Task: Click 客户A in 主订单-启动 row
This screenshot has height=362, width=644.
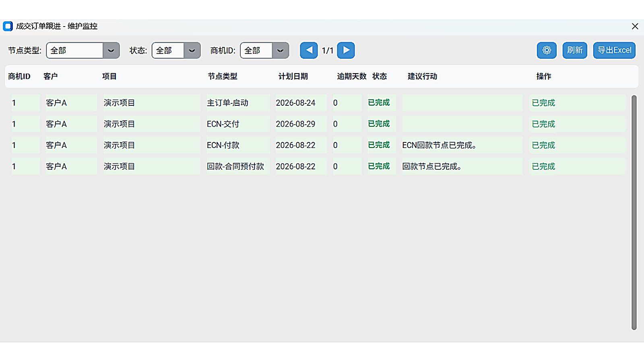Action: click(56, 103)
